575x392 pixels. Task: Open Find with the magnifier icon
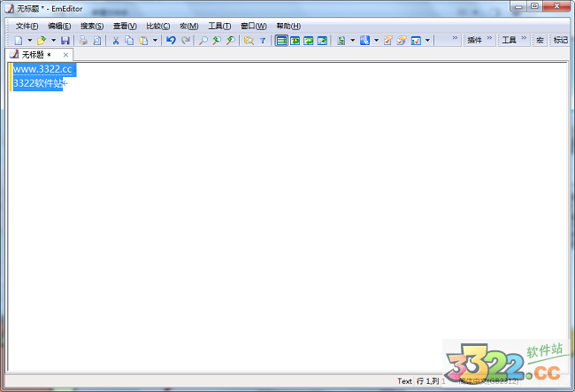coord(203,41)
